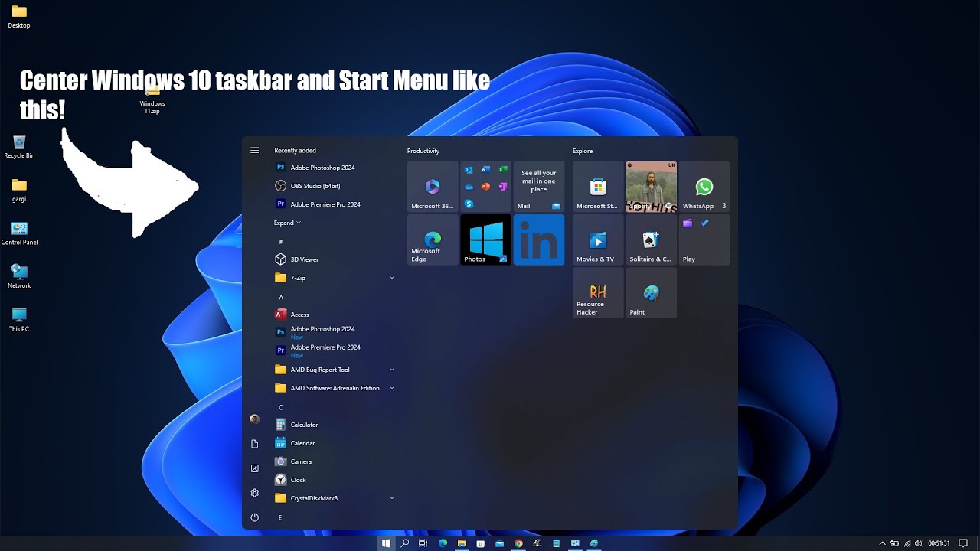Image resolution: width=980 pixels, height=551 pixels.
Task: Open the Microsoft Store tile
Action: [x=598, y=187]
